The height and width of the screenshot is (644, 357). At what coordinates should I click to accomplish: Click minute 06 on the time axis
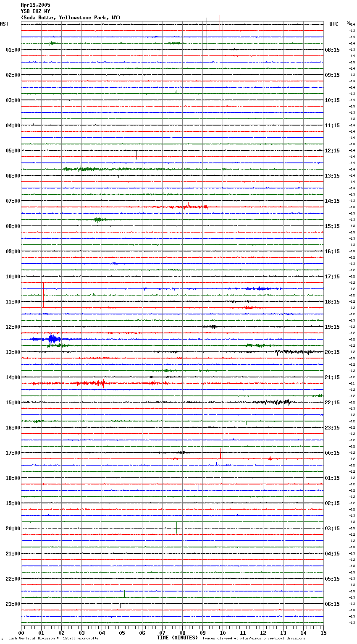pyautogui.click(x=142, y=633)
